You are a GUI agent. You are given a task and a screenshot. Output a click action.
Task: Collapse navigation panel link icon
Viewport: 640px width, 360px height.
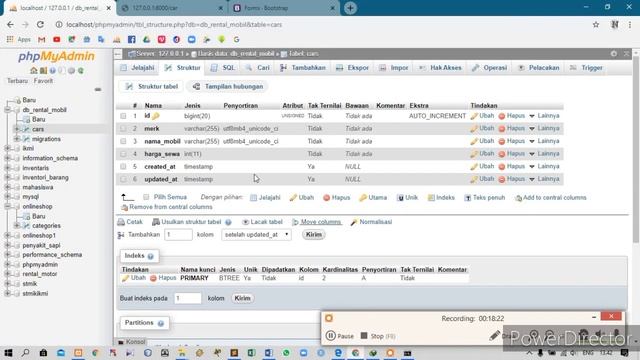click(x=98, y=89)
